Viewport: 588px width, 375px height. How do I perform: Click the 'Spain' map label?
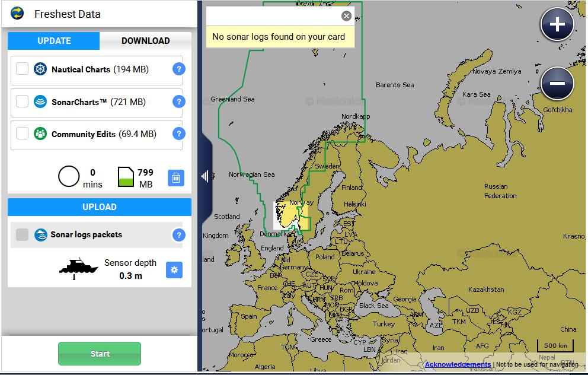[x=248, y=316]
